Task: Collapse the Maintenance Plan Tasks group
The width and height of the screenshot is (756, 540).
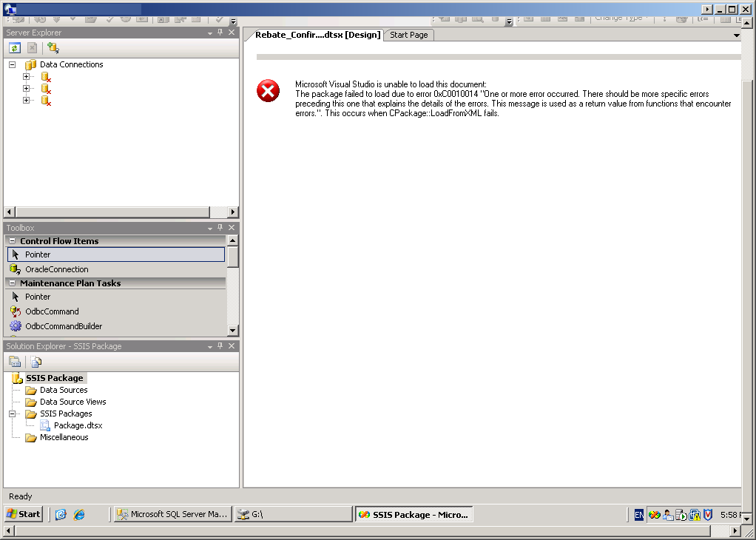Action: point(12,283)
